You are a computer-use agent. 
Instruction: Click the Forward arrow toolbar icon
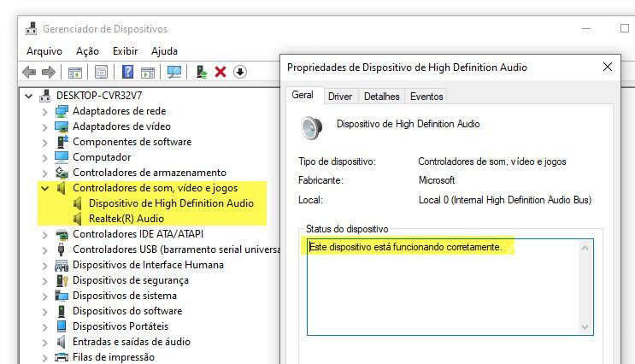49,72
